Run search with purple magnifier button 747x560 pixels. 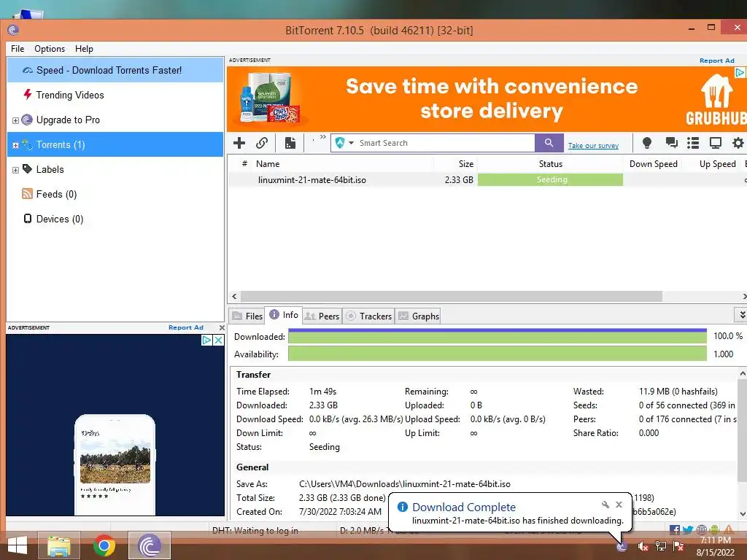point(549,143)
